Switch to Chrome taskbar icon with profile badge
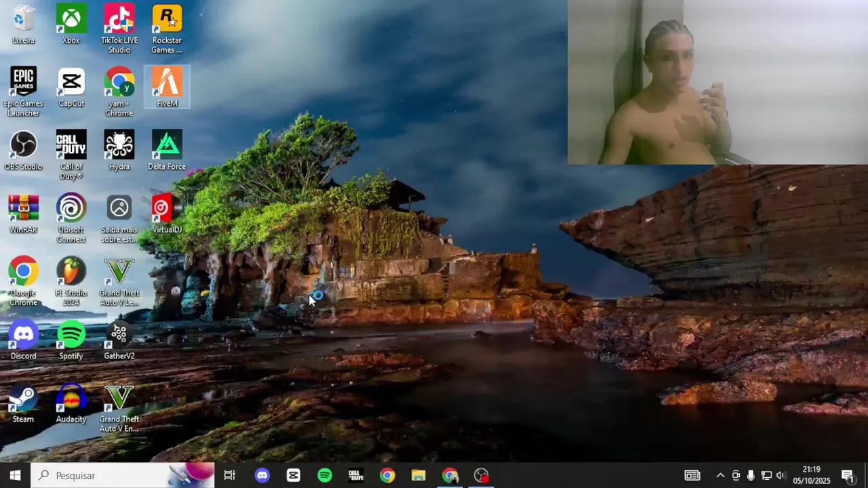Screen dimensions: 868x488 point(450,475)
